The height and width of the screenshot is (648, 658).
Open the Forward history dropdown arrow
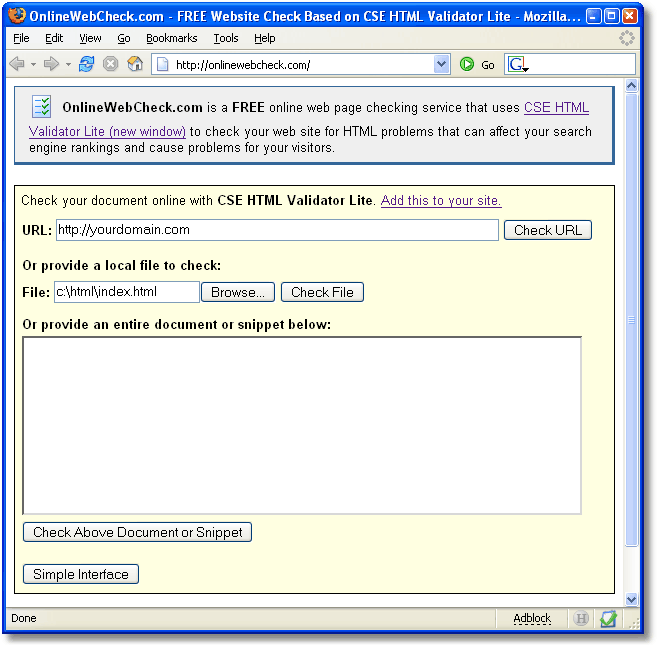(x=68, y=65)
